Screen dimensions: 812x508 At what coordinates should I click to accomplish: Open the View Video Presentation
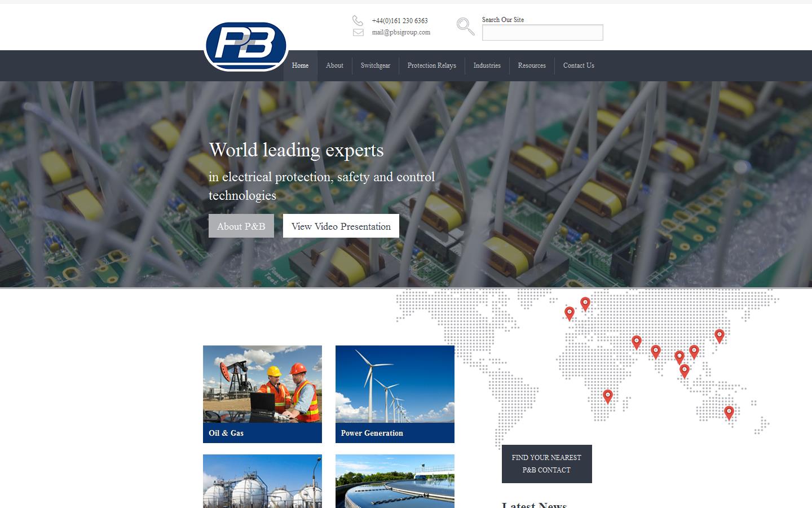(341, 226)
